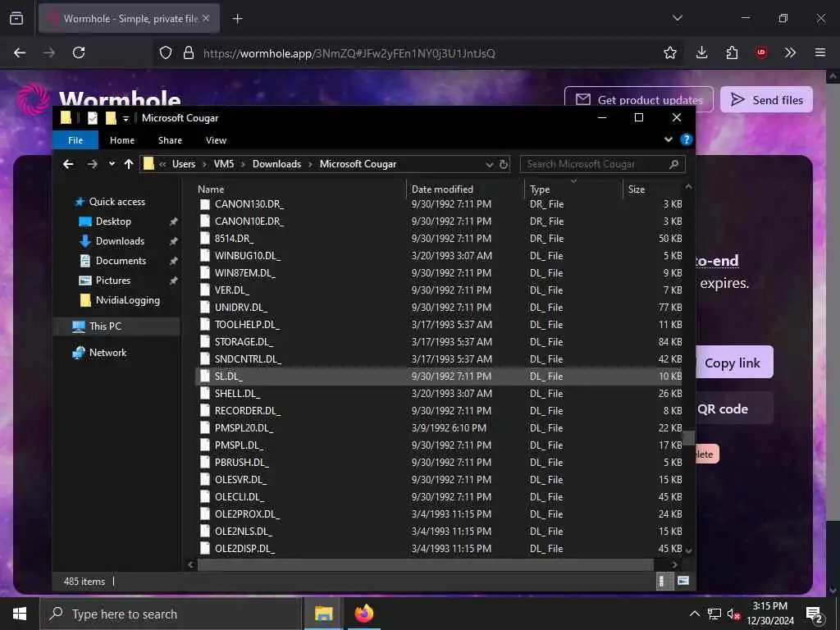The image size is (840, 630).
Task: Open the Firefox hamburger application menu
Action: (x=820, y=52)
